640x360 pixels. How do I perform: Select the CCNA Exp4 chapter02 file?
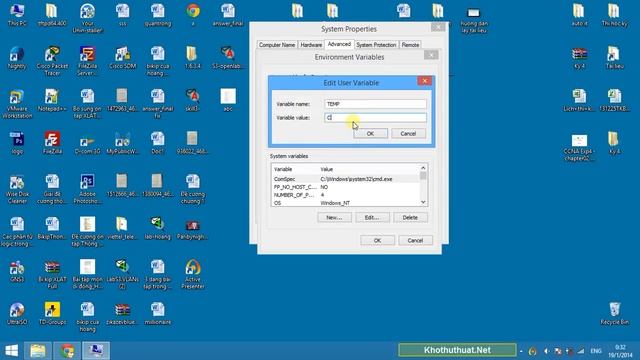[x=580, y=147]
